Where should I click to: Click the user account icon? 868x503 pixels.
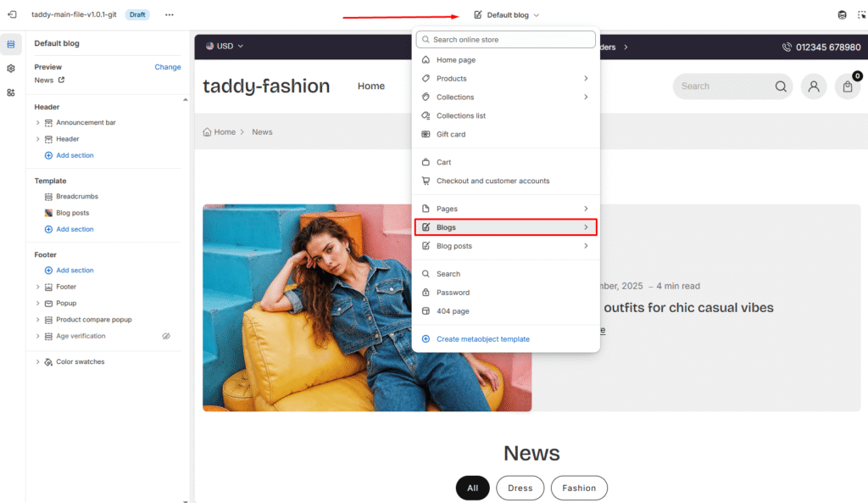[x=814, y=87]
